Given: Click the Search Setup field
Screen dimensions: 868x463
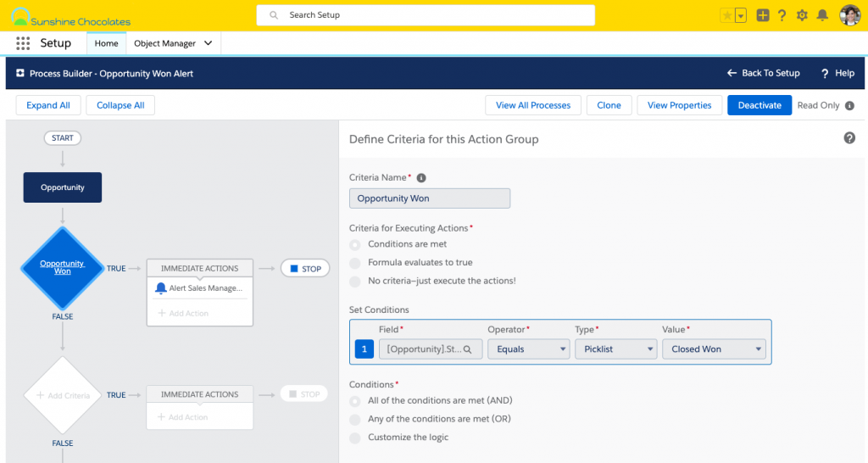Looking at the screenshot, I should pos(426,15).
